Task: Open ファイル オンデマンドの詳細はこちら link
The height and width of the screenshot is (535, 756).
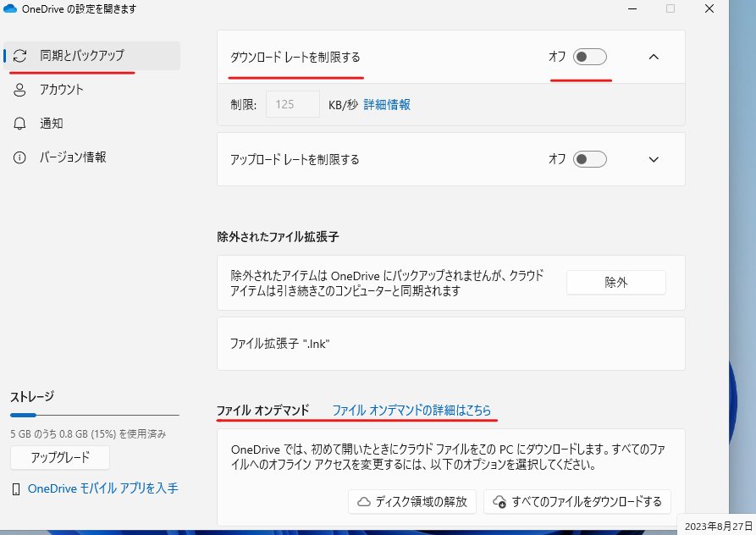Action: [x=411, y=411]
